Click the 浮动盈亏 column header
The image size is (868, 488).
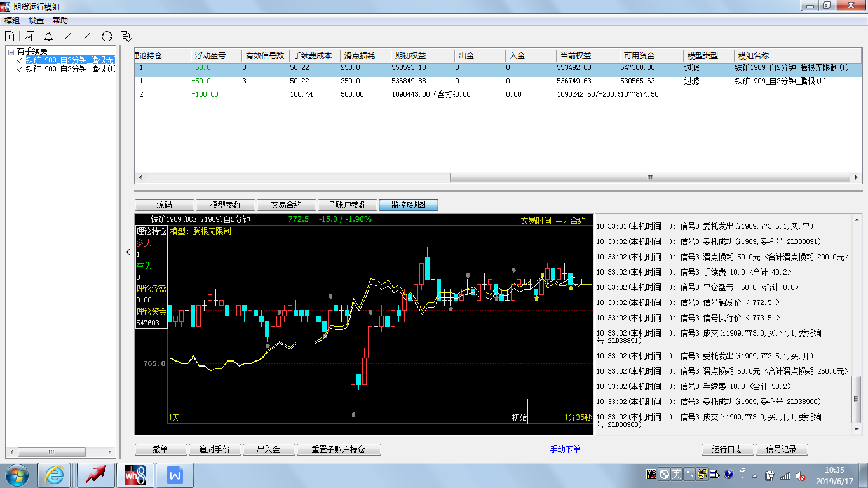point(210,56)
